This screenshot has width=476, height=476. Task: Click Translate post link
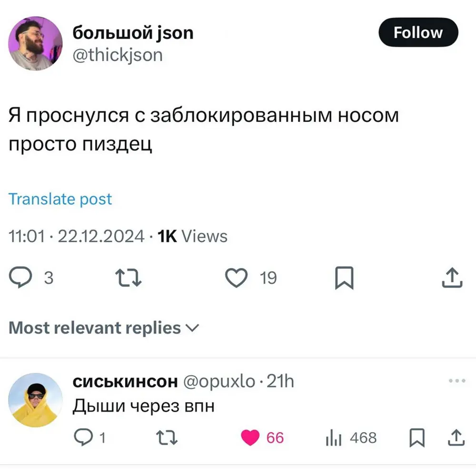coord(60,199)
